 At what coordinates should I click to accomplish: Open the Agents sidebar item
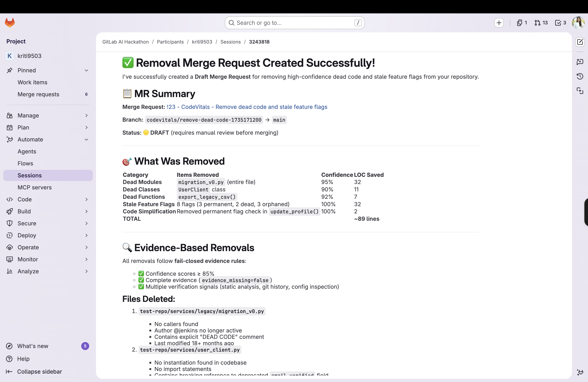tap(27, 151)
